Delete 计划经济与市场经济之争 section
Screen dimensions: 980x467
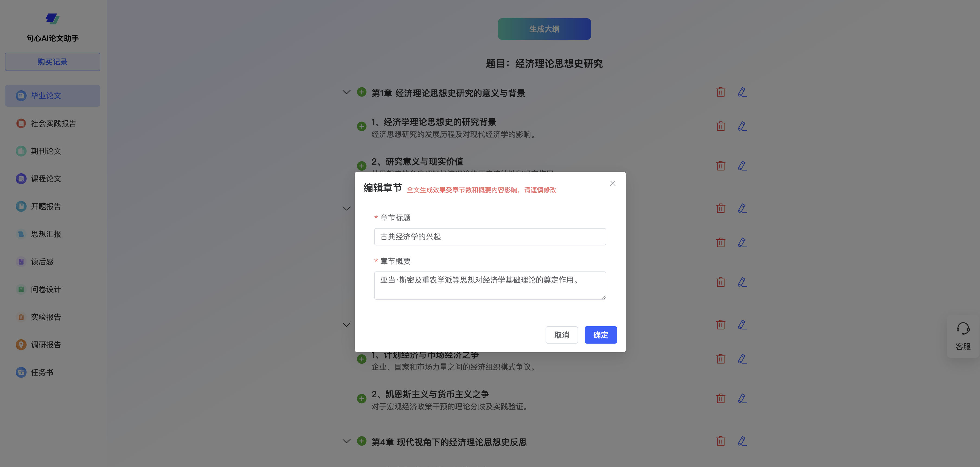[720, 359]
